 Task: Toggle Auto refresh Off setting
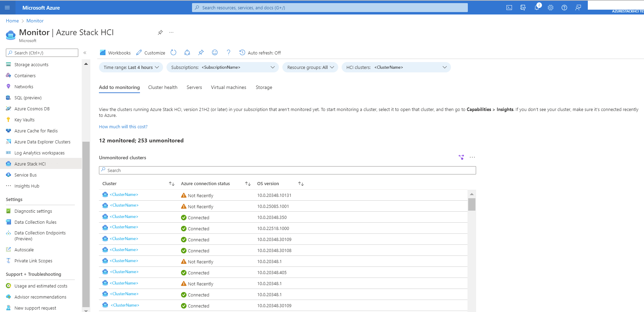[x=260, y=53]
